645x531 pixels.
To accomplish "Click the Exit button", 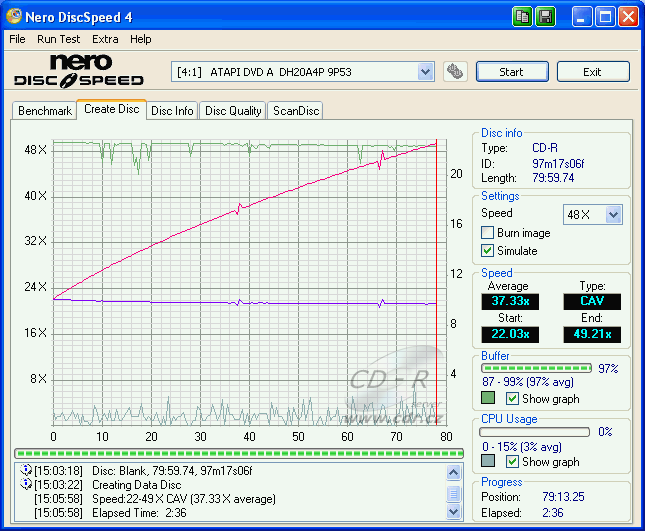I will (593, 72).
